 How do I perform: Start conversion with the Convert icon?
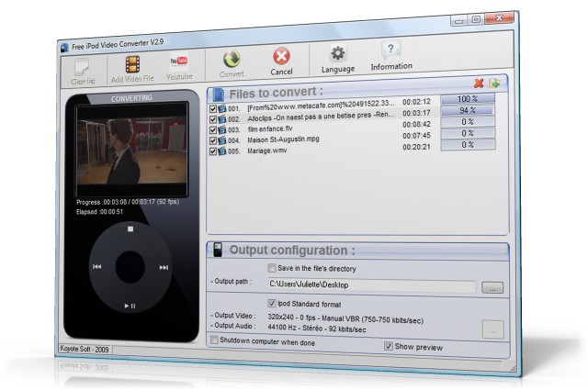coord(232,59)
